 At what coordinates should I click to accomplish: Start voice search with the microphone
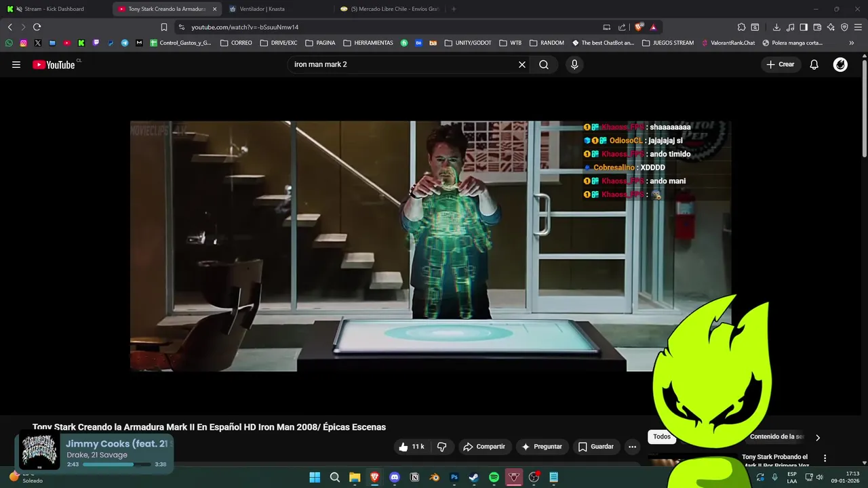pos(574,64)
